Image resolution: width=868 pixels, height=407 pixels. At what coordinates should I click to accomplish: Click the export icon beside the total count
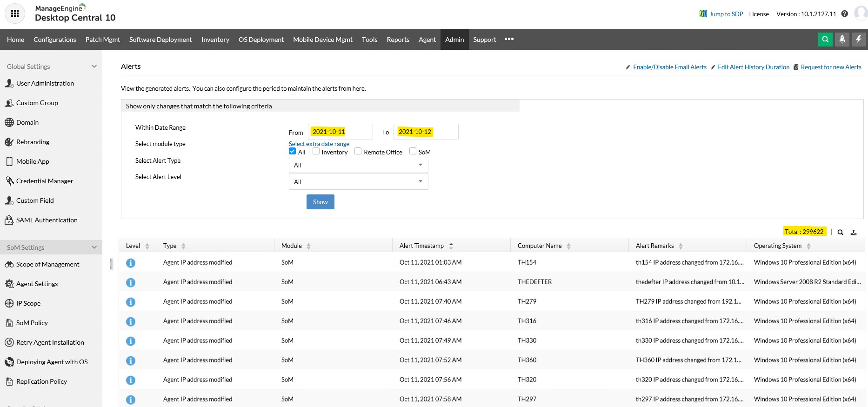854,232
